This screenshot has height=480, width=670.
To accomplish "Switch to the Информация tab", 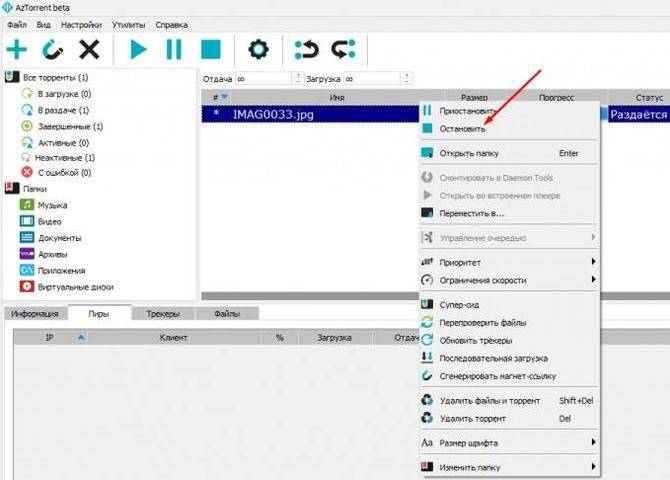I will click(x=35, y=314).
